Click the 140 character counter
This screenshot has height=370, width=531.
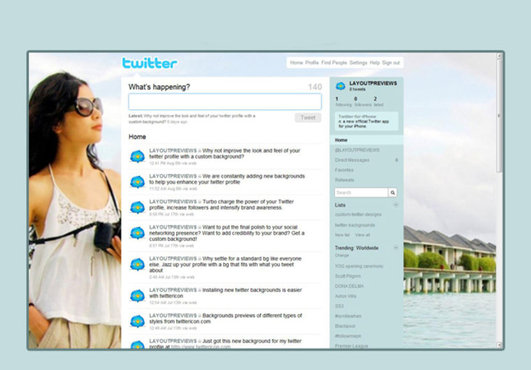[x=315, y=87]
